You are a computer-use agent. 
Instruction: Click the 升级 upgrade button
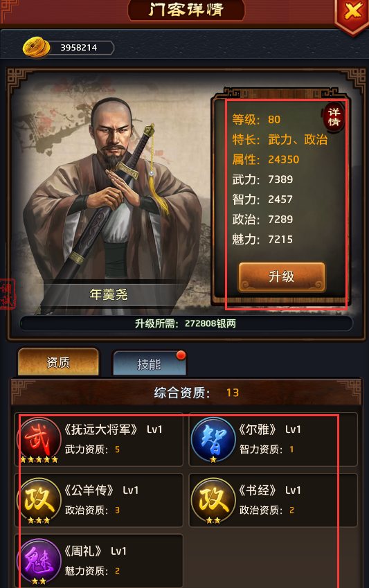pyautogui.click(x=282, y=277)
